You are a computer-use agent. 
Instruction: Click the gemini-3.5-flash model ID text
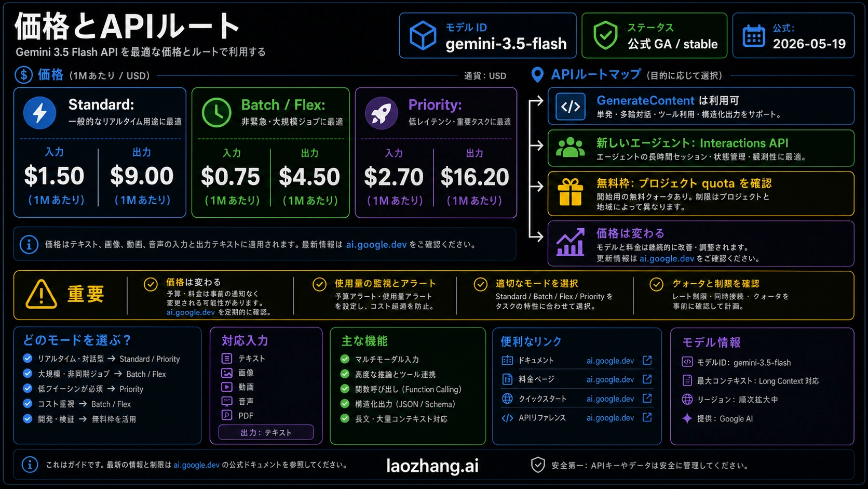click(506, 44)
